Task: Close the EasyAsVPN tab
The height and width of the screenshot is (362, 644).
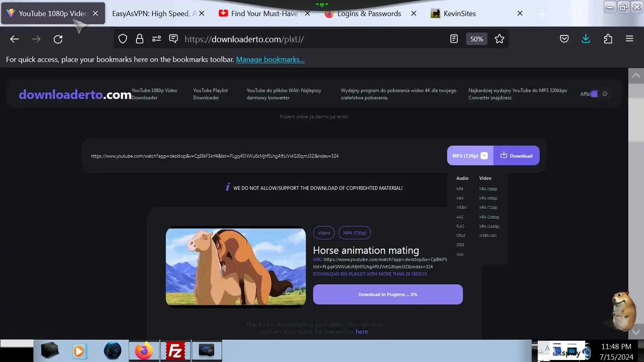Action: (202, 13)
